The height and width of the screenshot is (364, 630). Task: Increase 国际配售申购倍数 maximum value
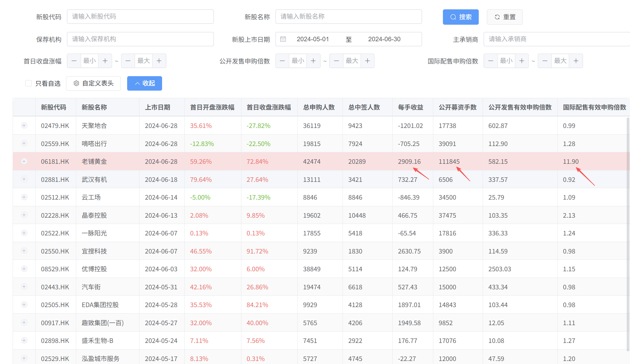(576, 61)
